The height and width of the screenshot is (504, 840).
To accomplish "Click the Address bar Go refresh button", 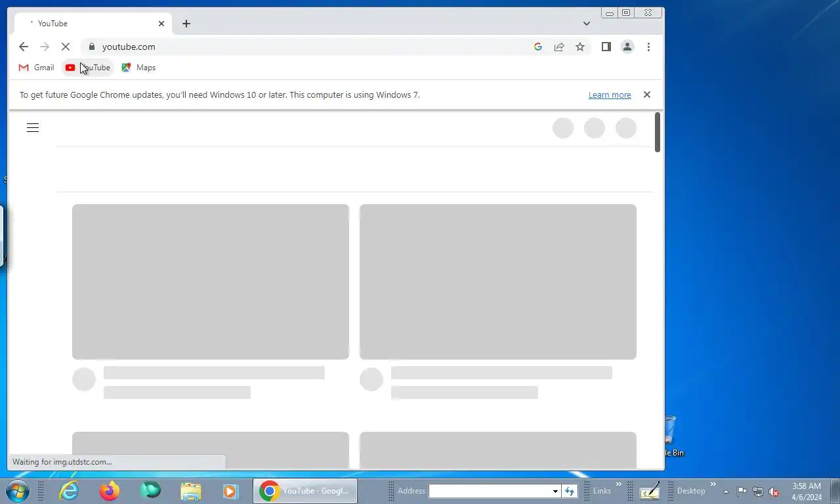I will (570, 491).
